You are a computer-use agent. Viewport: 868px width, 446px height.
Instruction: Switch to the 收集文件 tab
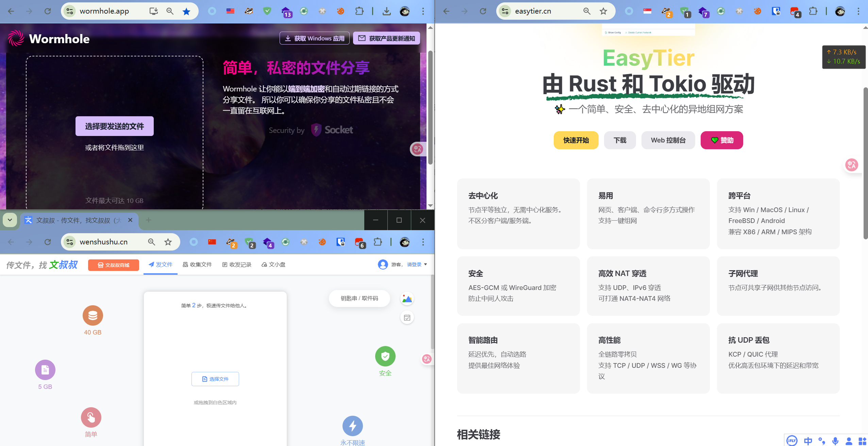197,264
